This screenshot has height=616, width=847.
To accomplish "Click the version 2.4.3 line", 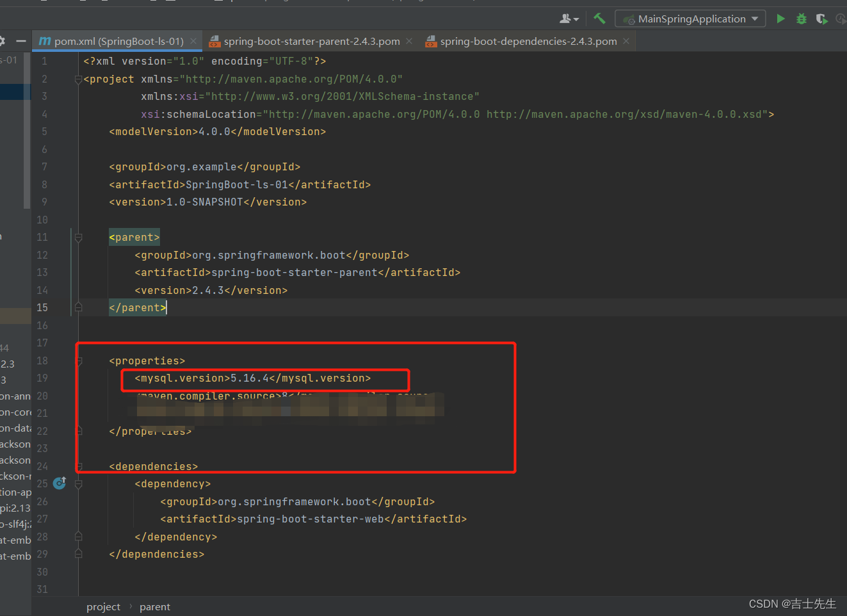I will [211, 291].
